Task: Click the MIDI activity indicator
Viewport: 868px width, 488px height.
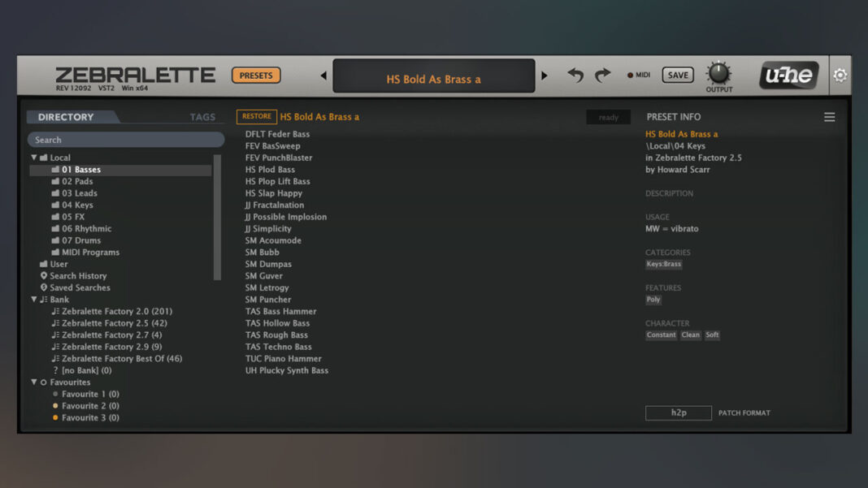Action: click(628, 75)
